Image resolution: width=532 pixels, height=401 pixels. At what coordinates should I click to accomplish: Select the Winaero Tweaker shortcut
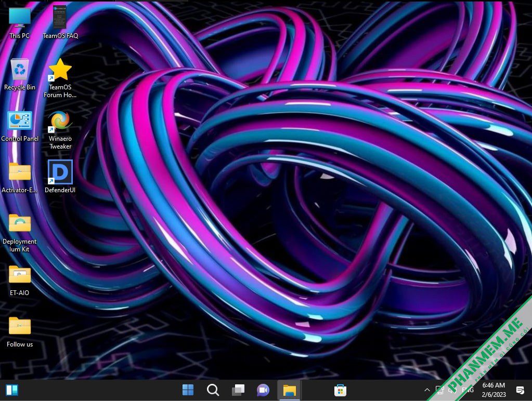(x=60, y=130)
